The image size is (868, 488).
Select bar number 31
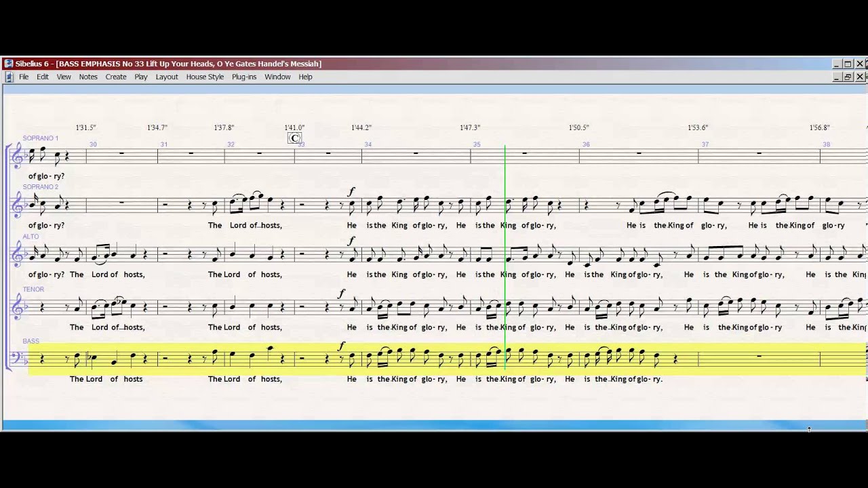pyautogui.click(x=164, y=144)
